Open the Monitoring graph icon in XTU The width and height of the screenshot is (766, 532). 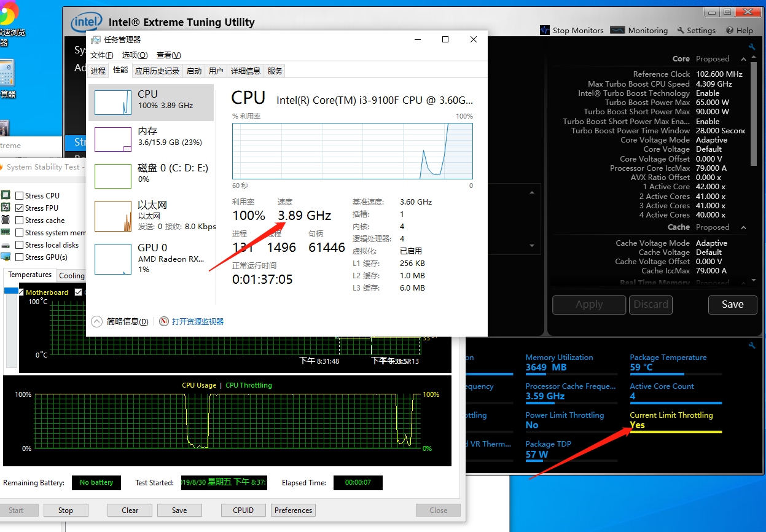(617, 30)
